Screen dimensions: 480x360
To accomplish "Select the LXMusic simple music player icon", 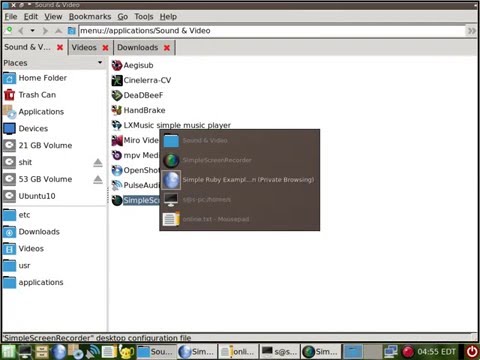I will click(117, 125).
